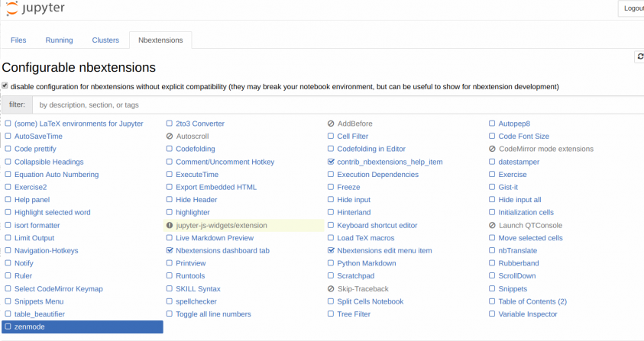
Task: Disable Nbextensions dashboard tab checkbox
Action: [170, 250]
